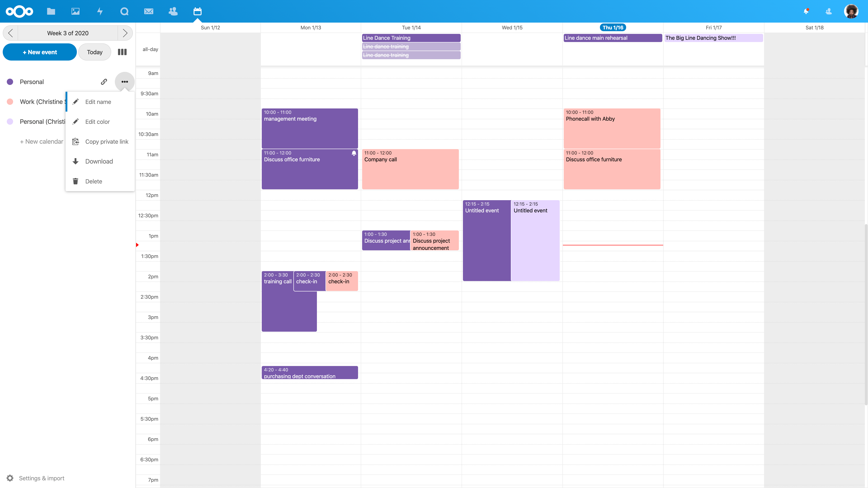
Task: Toggle Personal calendar visibility dot
Action: (10, 82)
